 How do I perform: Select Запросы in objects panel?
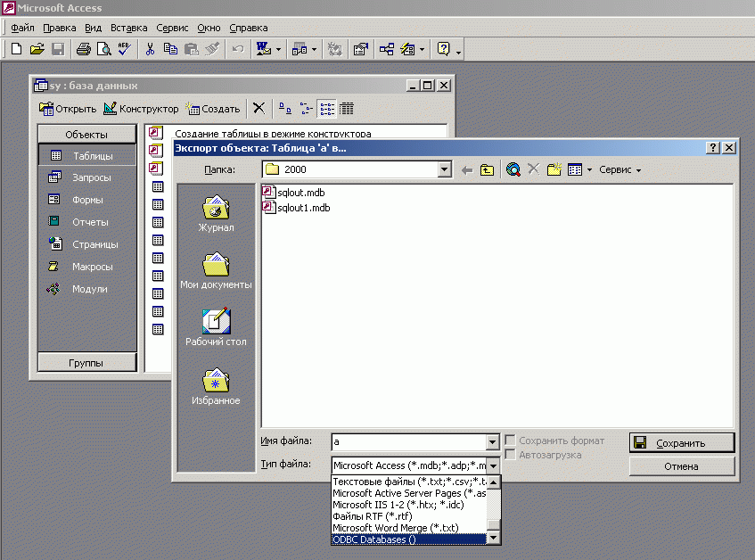pos(86,177)
